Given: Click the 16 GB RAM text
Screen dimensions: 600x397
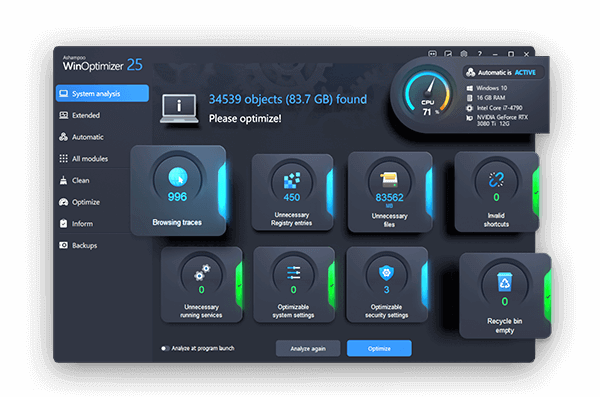Looking at the screenshot, I should click(x=491, y=98).
